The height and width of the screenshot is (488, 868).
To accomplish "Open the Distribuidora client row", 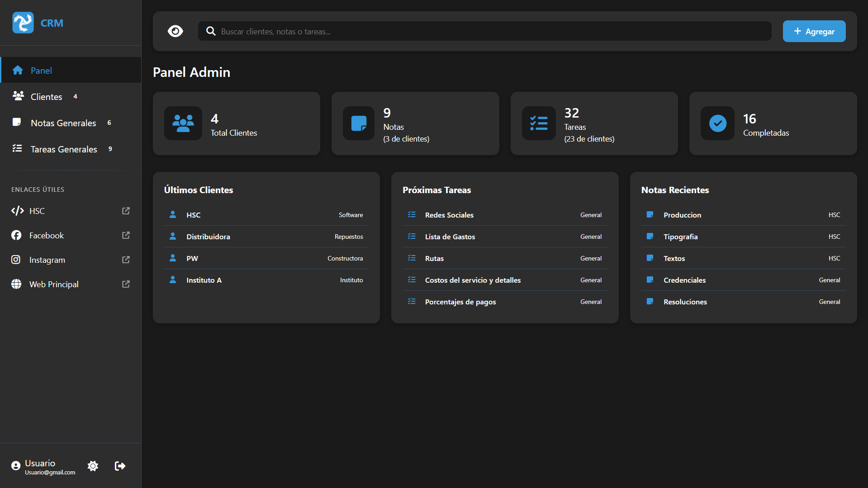I will click(266, 237).
